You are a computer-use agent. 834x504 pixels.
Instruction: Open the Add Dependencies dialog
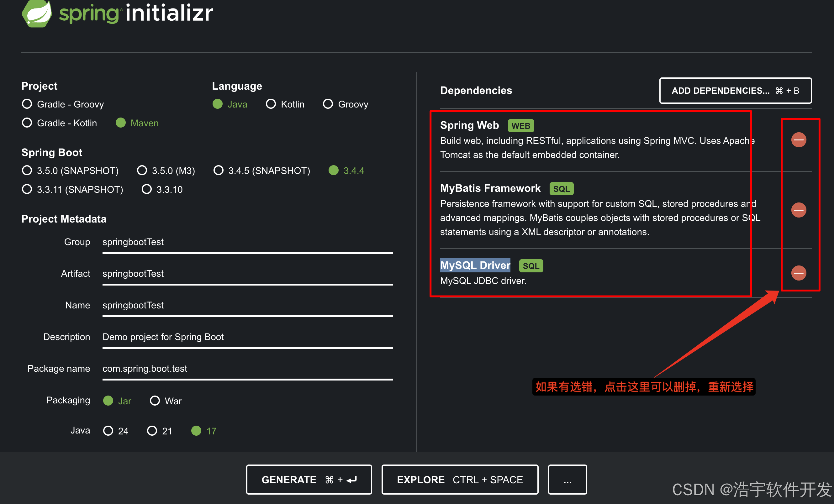pos(735,91)
